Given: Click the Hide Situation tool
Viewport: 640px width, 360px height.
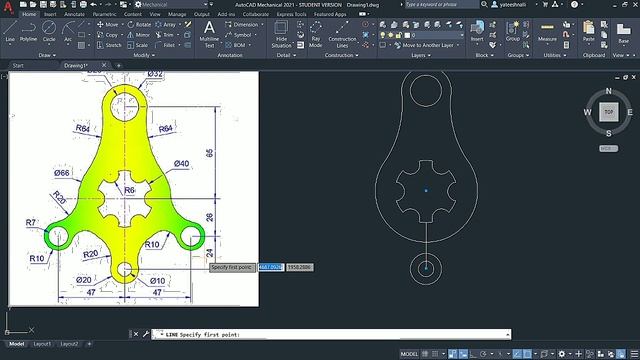Looking at the screenshot, I should (x=281, y=34).
